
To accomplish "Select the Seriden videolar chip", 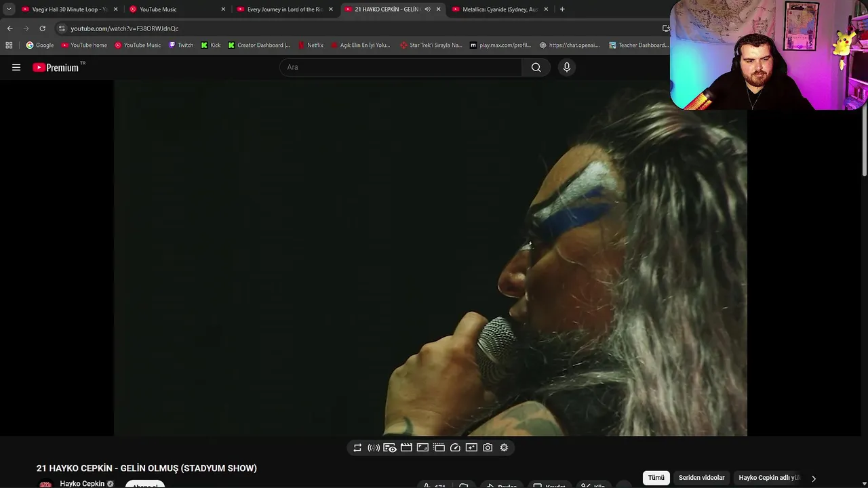I will 702,478.
